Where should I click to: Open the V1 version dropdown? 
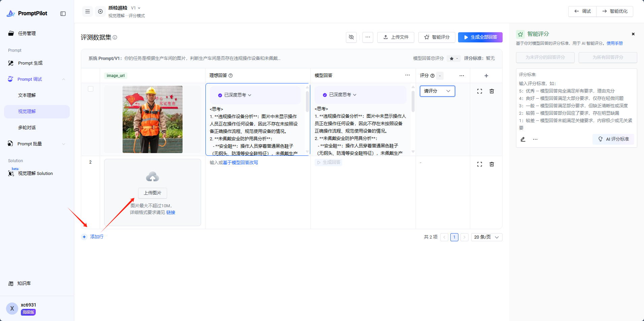point(136,8)
